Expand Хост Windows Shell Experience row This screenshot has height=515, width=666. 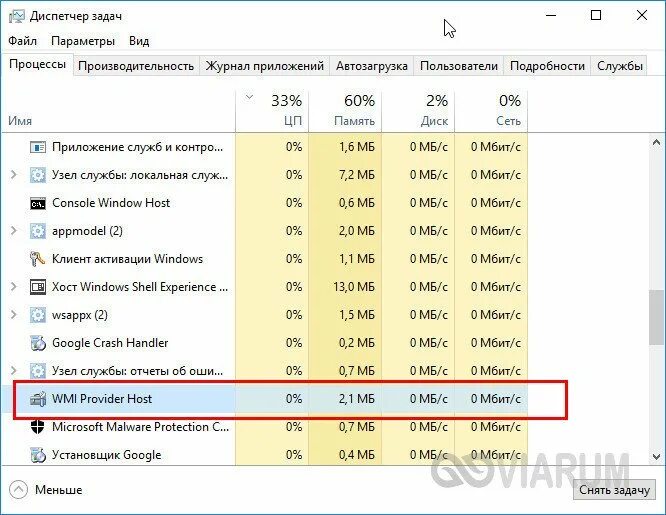pyautogui.click(x=14, y=287)
